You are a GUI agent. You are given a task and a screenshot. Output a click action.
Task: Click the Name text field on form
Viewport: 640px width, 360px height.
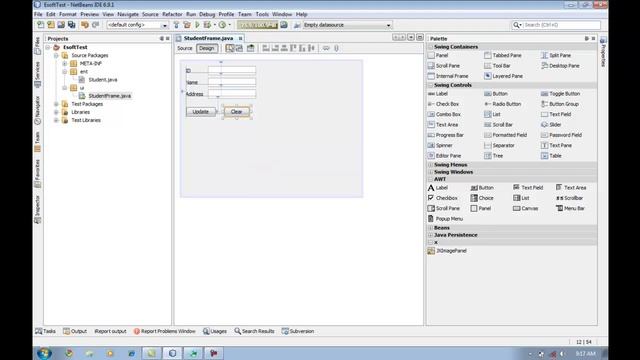(x=232, y=82)
